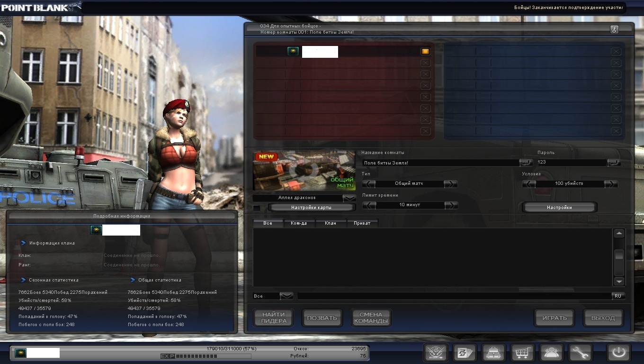The image size is (644, 364).
Task: Open the shopping cart store
Action: [x=522, y=353]
